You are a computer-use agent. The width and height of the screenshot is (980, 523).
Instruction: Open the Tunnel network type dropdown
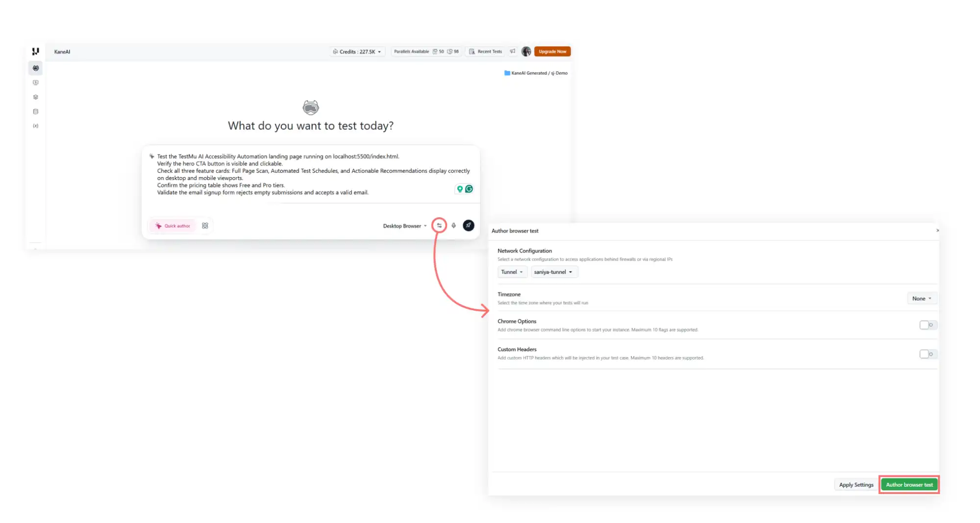(512, 272)
